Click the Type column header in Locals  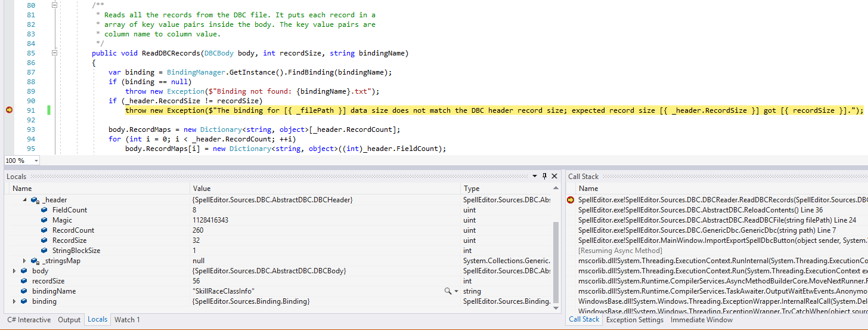pyautogui.click(x=507, y=189)
